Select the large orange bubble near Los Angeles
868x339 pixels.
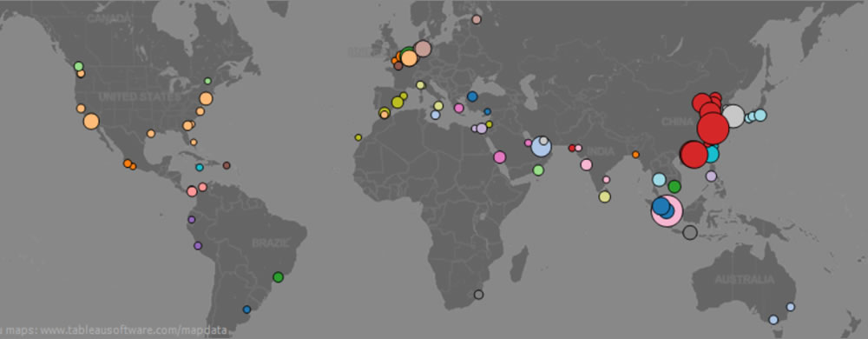(91, 122)
